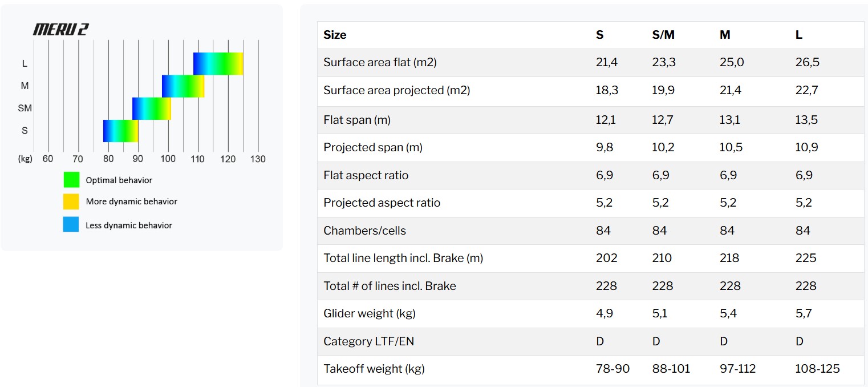Screen dimensions: 868x387
Task: Select the green Optimal behavior swatch
Action: pos(71,180)
